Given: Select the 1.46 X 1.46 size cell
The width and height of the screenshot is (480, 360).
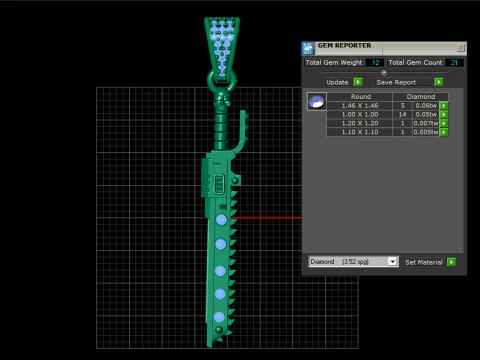Looking at the screenshot, I should coord(360,106).
